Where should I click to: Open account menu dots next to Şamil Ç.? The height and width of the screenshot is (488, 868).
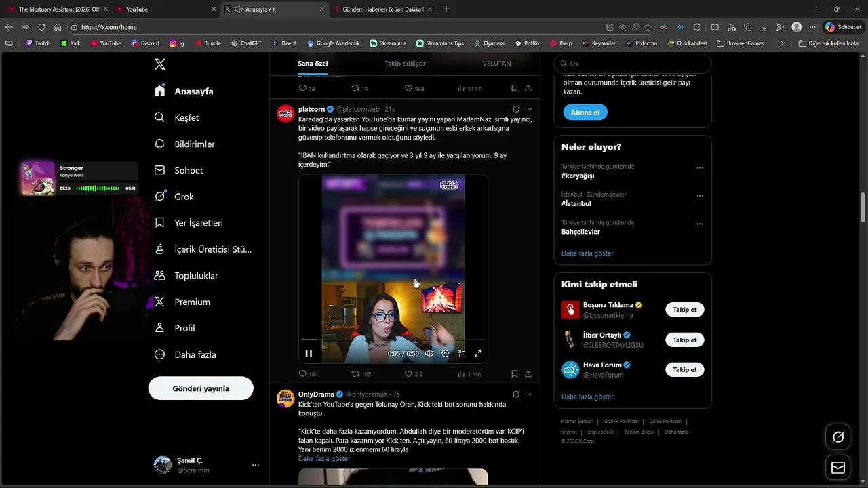tap(256, 465)
